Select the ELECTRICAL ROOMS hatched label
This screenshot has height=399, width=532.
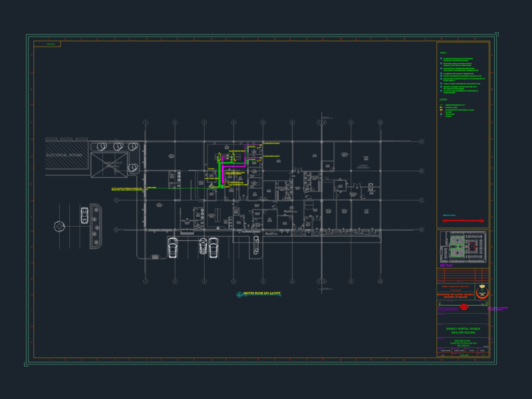[65, 155]
